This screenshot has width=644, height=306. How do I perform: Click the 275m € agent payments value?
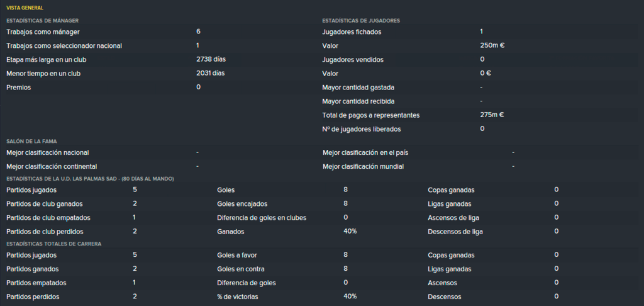(x=492, y=115)
